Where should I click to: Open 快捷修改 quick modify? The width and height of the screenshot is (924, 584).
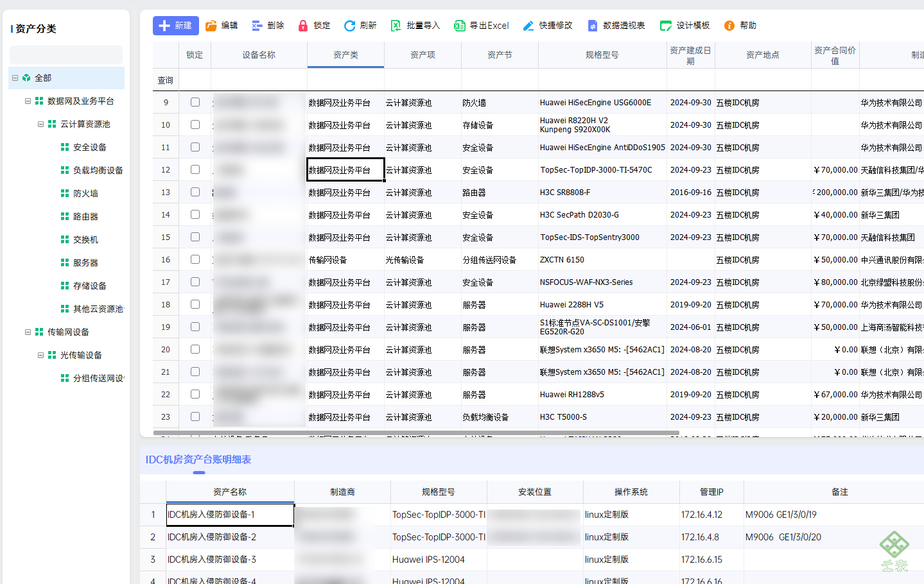coord(547,26)
